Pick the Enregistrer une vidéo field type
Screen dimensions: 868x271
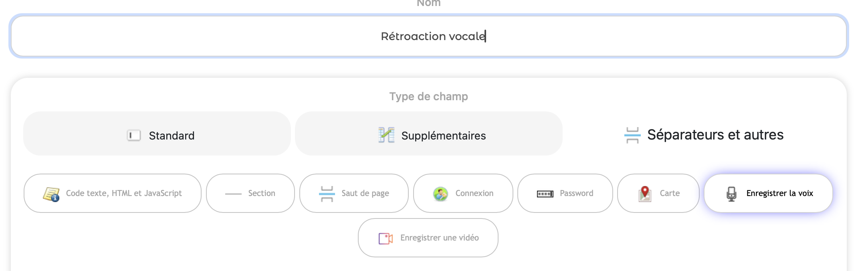(x=439, y=238)
